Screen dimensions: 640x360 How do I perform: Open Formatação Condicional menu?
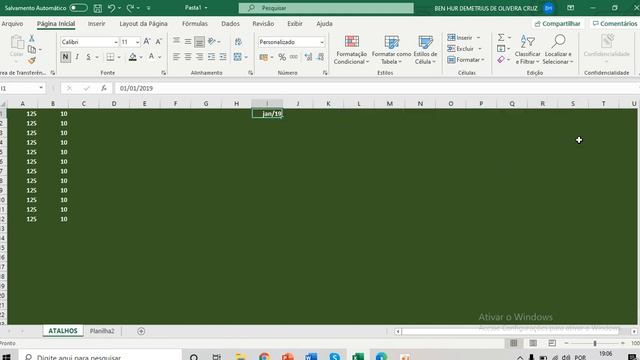(x=351, y=50)
